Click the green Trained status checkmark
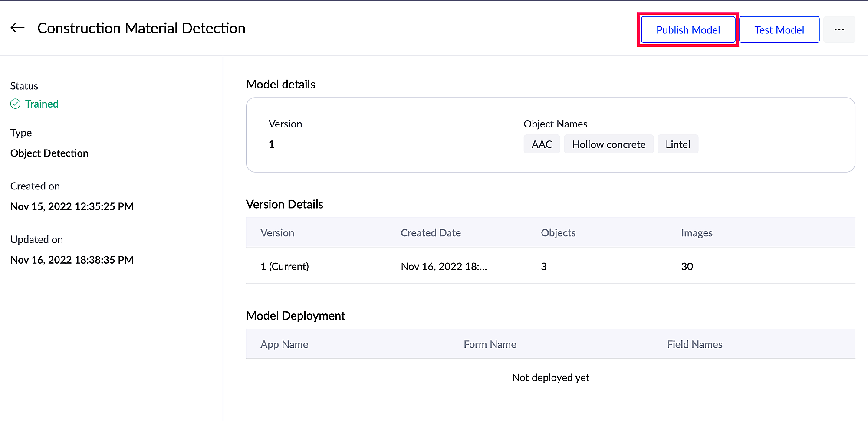 pyautogui.click(x=16, y=104)
